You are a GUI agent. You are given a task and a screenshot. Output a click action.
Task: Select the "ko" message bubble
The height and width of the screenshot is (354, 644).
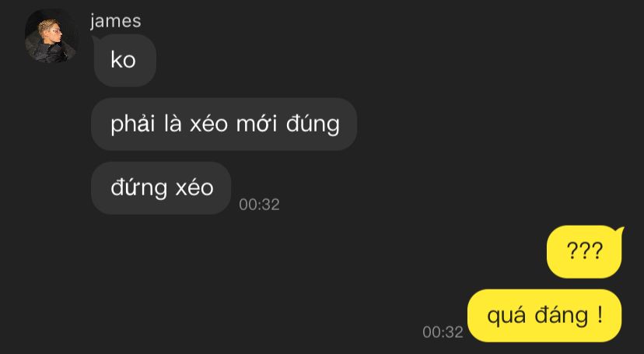coord(124,61)
